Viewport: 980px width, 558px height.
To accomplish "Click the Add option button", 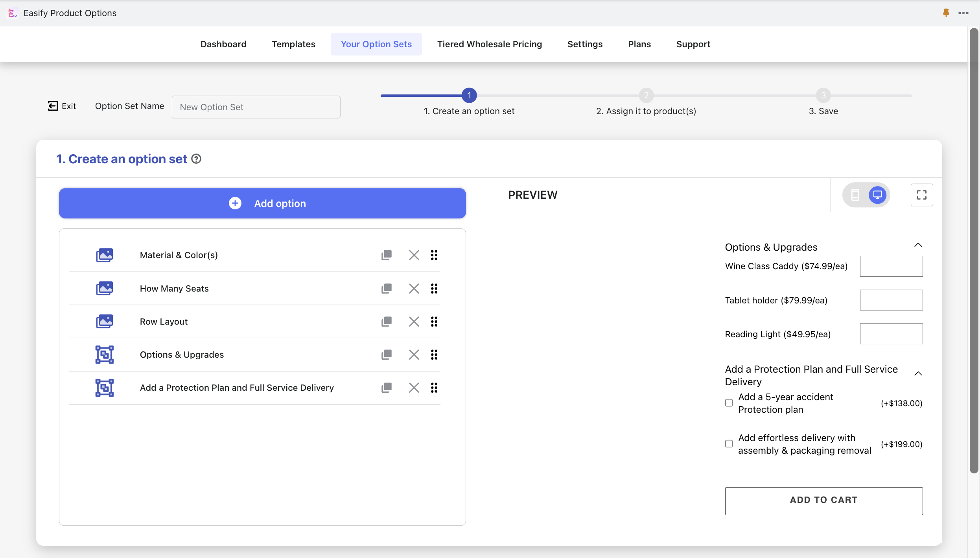I will point(262,203).
